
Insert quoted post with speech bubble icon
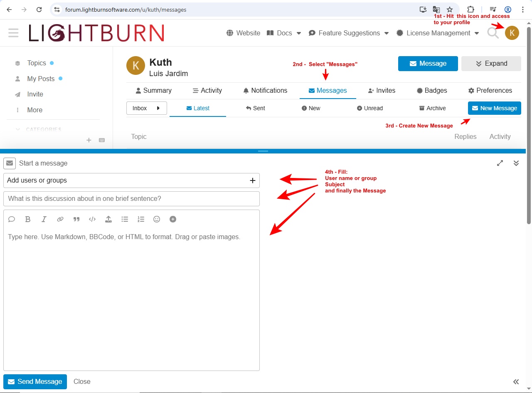point(12,219)
